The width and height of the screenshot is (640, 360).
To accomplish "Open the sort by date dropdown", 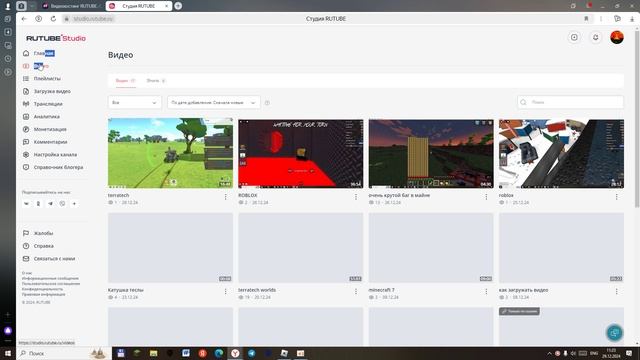I will point(213,102).
